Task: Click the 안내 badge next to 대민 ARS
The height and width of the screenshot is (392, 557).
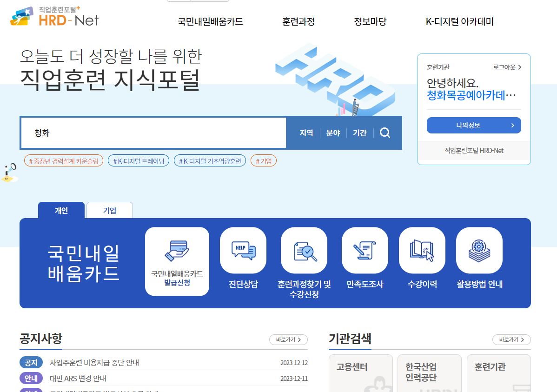Action: [31, 379]
